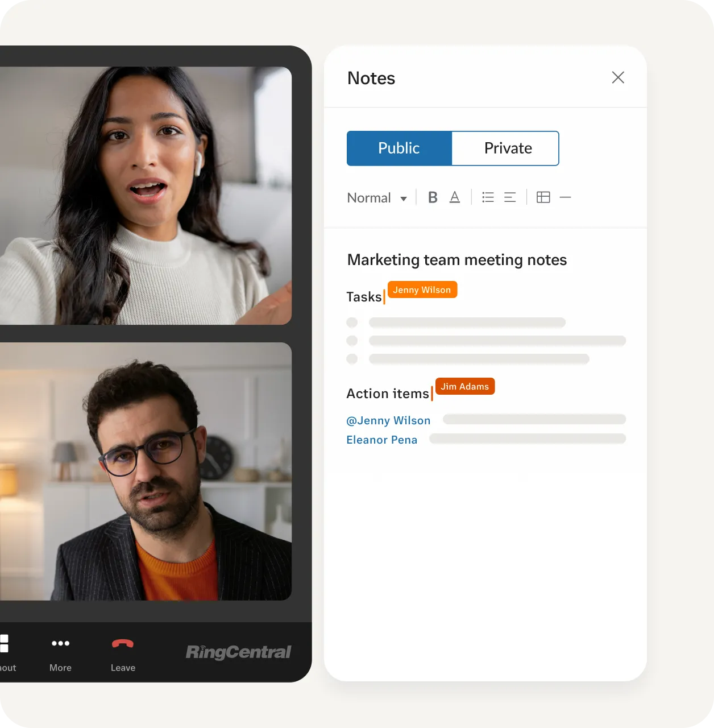Close the Notes panel
The width and height of the screenshot is (714, 728).
pyautogui.click(x=618, y=77)
